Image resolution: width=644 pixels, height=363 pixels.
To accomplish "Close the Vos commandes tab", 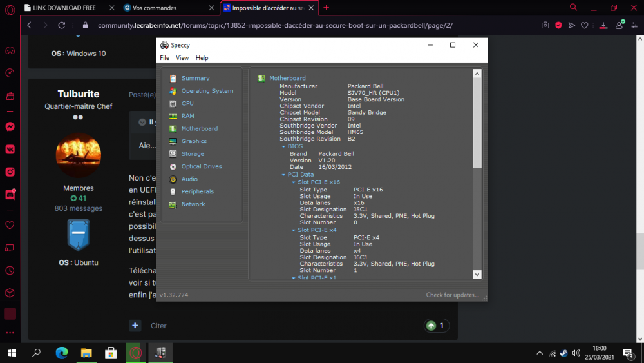I will (211, 8).
